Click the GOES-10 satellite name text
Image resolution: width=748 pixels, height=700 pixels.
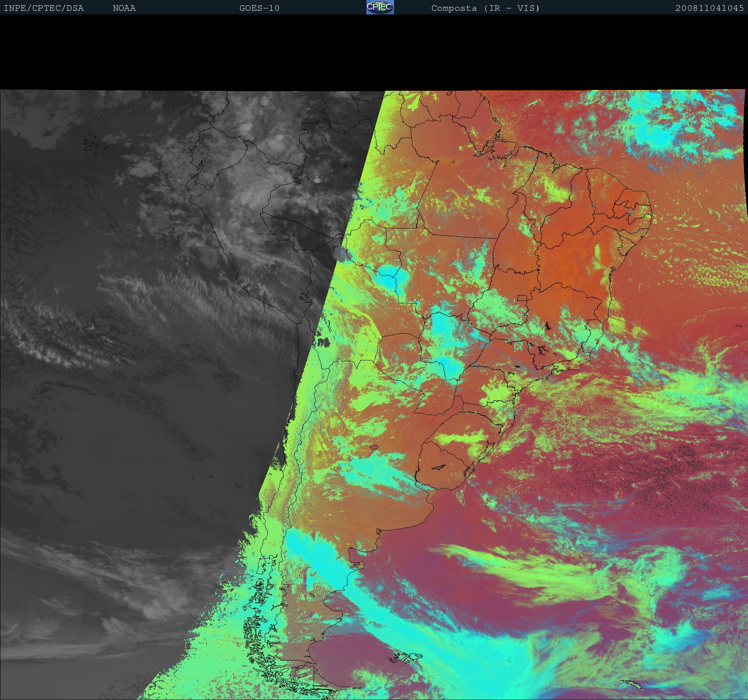[x=259, y=8]
